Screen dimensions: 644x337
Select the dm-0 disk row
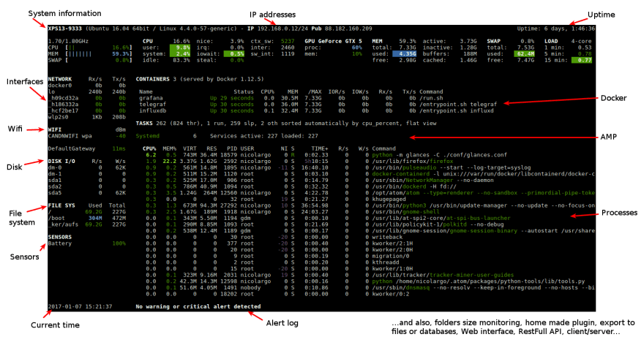(86, 167)
